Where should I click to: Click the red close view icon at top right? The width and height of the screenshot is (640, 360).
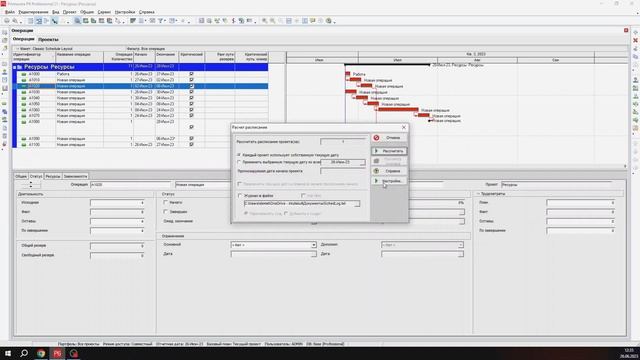(626, 30)
